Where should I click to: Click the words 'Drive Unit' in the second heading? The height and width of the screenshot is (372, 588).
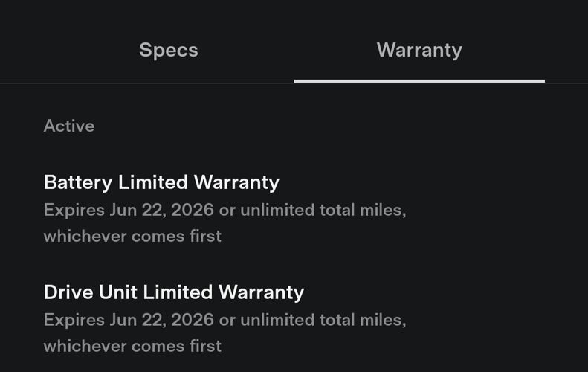(90, 292)
